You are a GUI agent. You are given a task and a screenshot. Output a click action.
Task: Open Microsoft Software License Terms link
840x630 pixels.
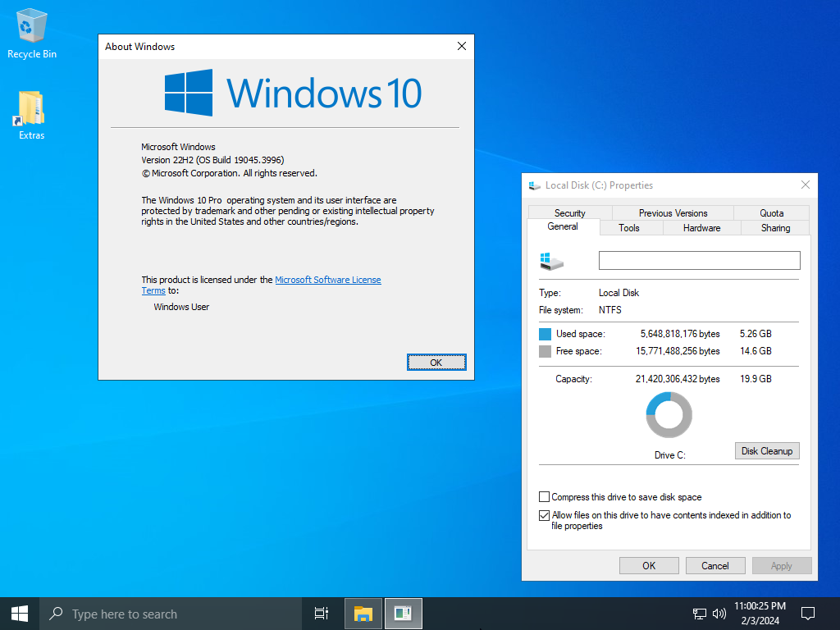coord(327,280)
